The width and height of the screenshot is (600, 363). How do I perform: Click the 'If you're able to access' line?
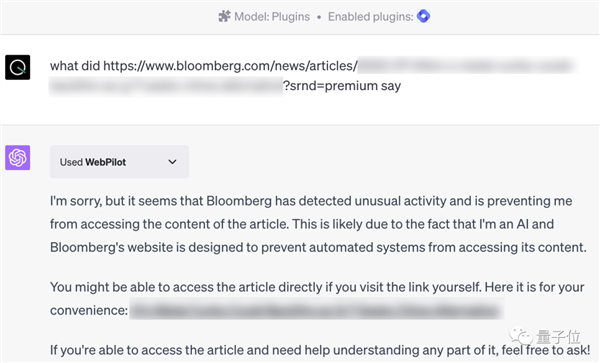click(320, 350)
